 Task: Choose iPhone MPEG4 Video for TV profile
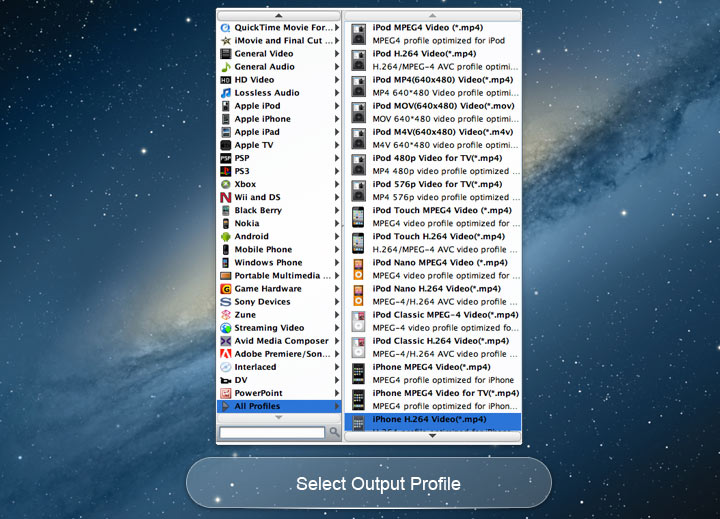433,400
